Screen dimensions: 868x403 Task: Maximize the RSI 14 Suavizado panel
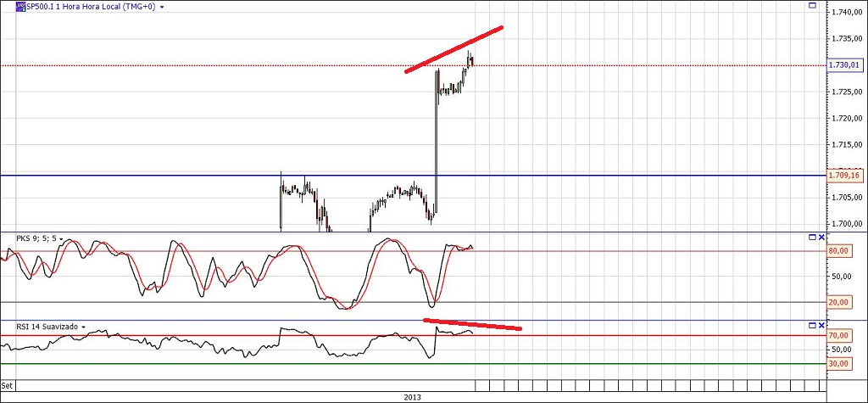click(813, 326)
